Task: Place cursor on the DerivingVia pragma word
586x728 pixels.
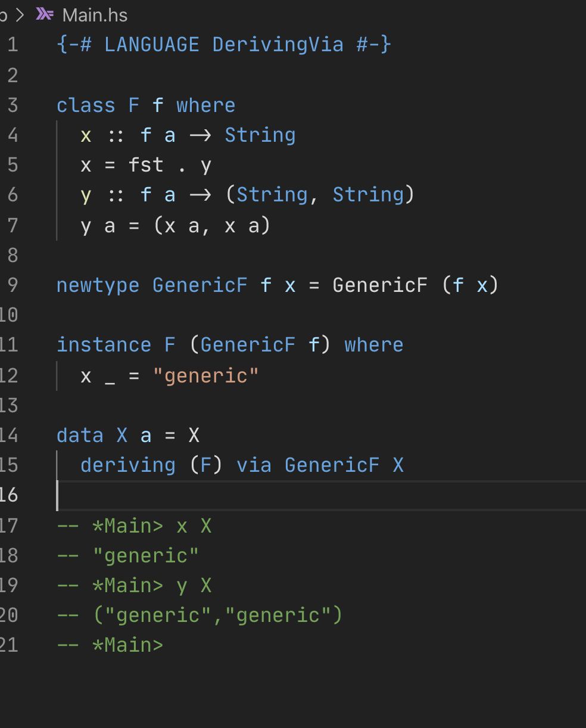Action: tap(278, 45)
